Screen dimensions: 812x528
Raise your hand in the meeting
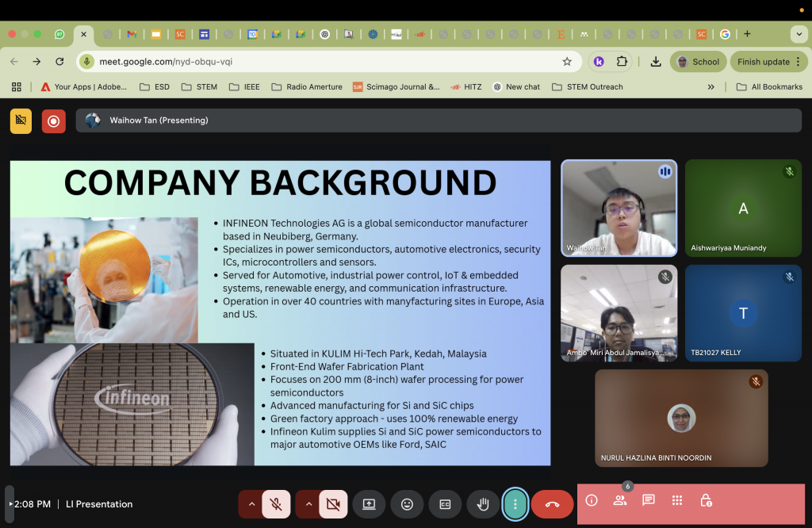[483, 503]
